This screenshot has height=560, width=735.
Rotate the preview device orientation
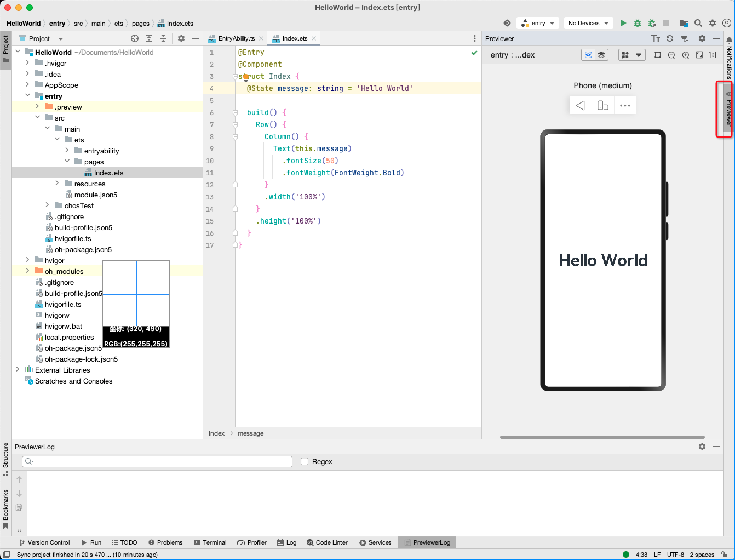tap(603, 105)
